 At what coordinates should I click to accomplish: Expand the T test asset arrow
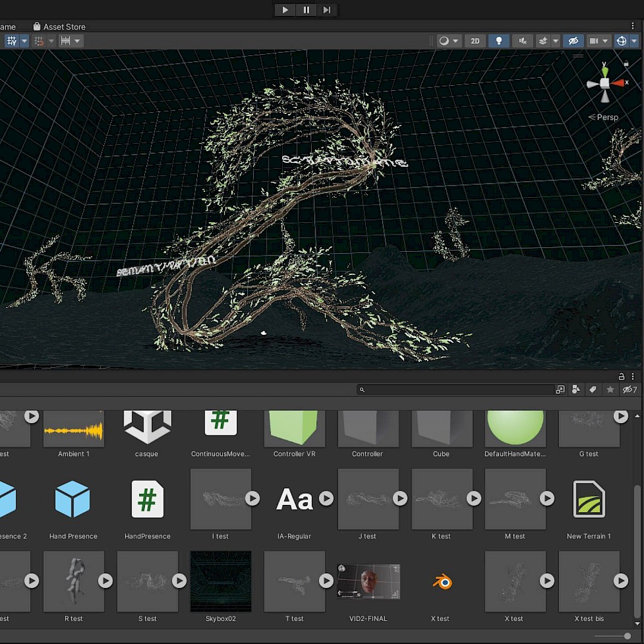pyautogui.click(x=326, y=581)
